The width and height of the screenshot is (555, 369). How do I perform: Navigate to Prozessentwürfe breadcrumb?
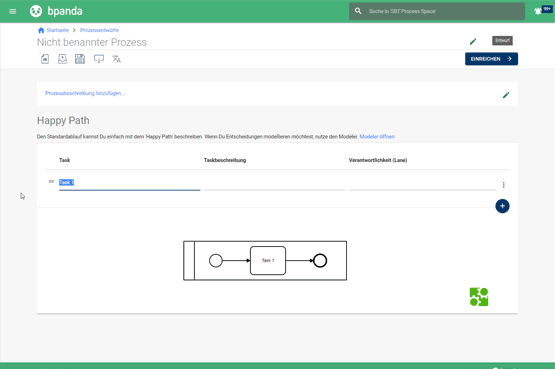pos(99,30)
